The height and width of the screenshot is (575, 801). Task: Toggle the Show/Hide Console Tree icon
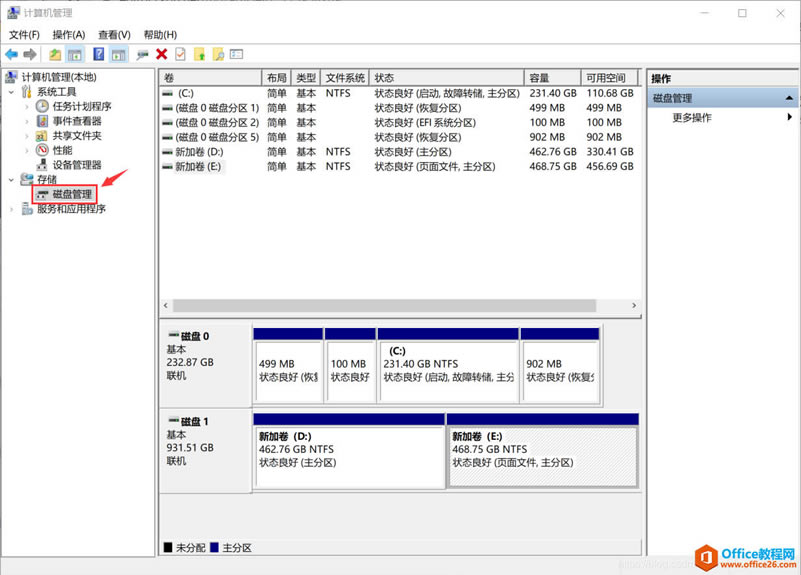tap(75, 54)
